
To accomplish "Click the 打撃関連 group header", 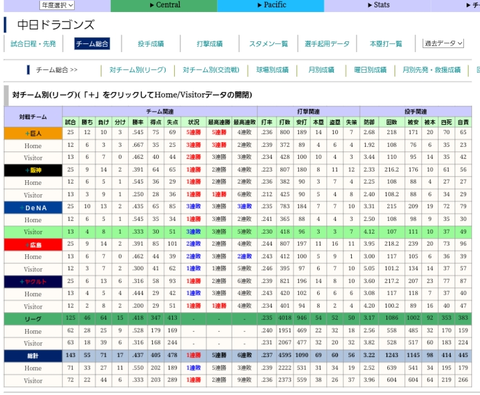I will point(309,112).
